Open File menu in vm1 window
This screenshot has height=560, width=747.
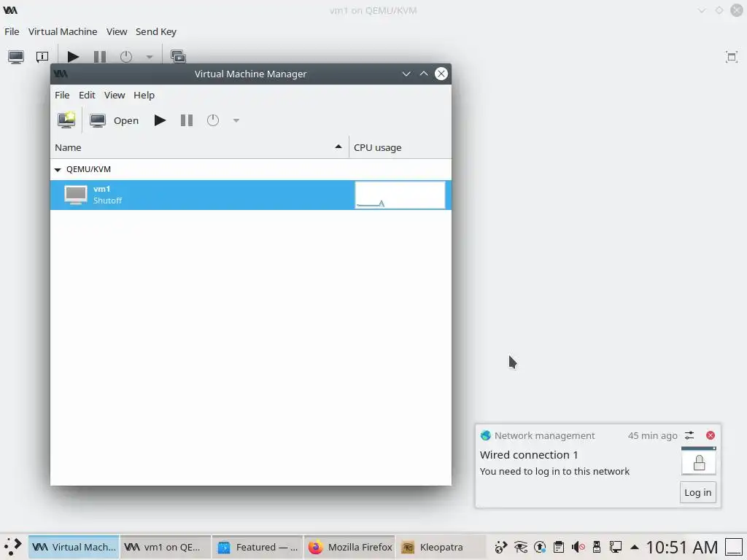[x=12, y=31]
